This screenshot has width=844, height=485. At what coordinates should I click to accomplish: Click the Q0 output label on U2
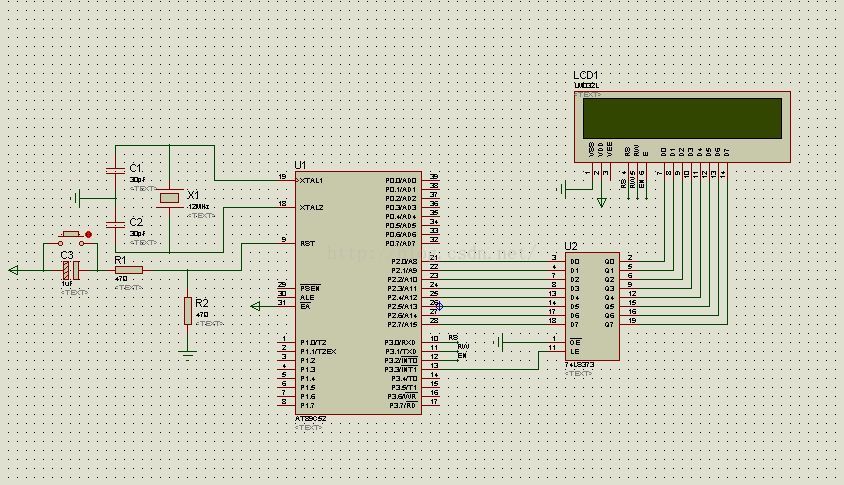[x=609, y=262]
